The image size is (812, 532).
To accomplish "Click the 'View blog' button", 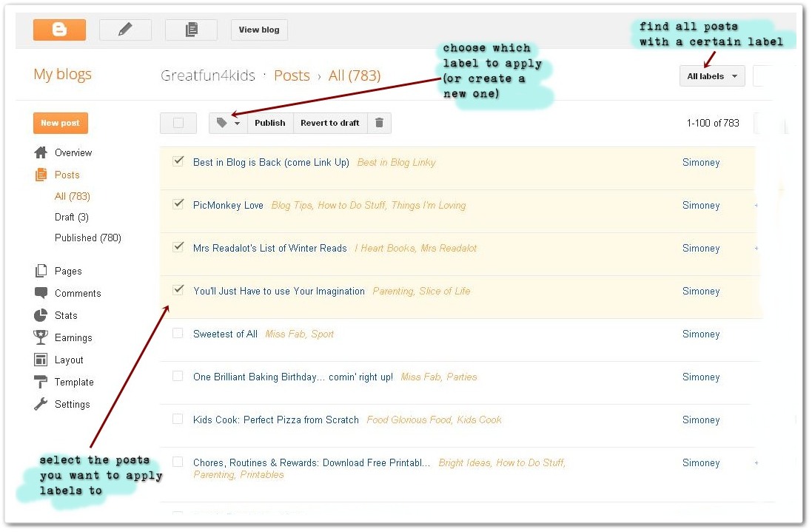I will tap(258, 30).
